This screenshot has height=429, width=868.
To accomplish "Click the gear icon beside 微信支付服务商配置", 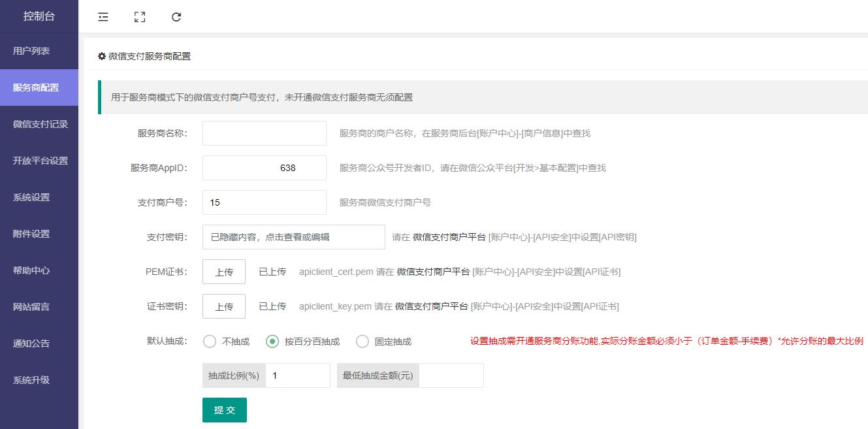I will [x=102, y=56].
